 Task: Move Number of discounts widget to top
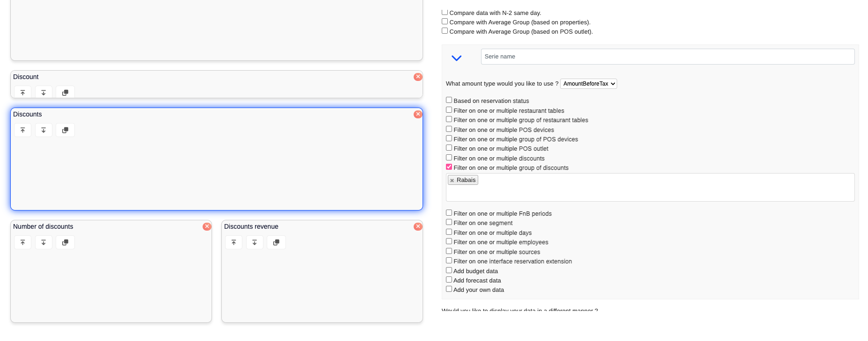coord(22,242)
